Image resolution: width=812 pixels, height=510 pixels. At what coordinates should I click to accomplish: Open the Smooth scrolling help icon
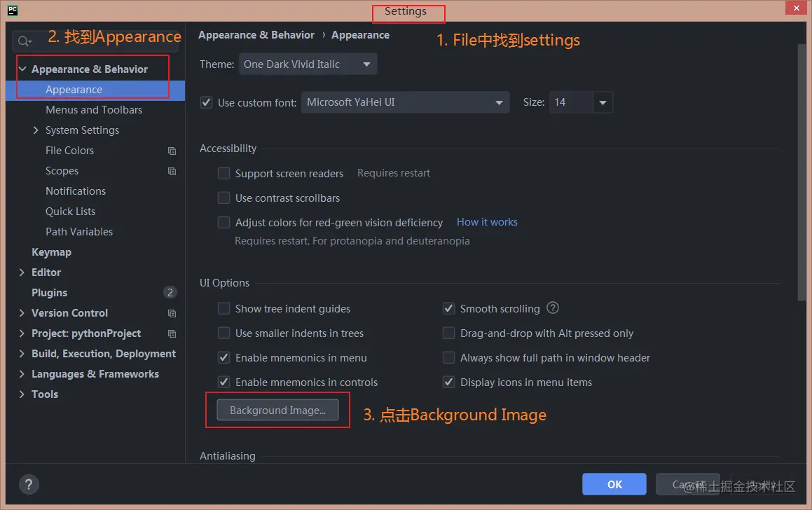[x=553, y=308]
